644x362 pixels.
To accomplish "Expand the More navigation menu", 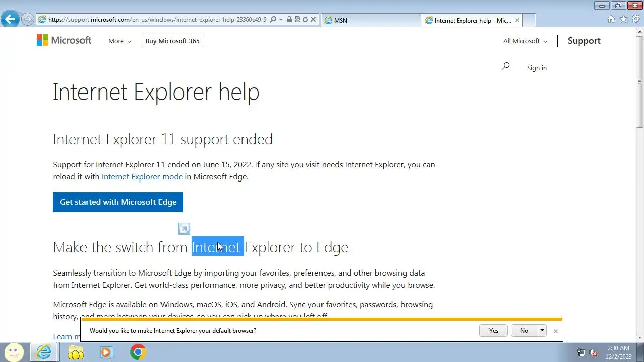I will coord(120,41).
